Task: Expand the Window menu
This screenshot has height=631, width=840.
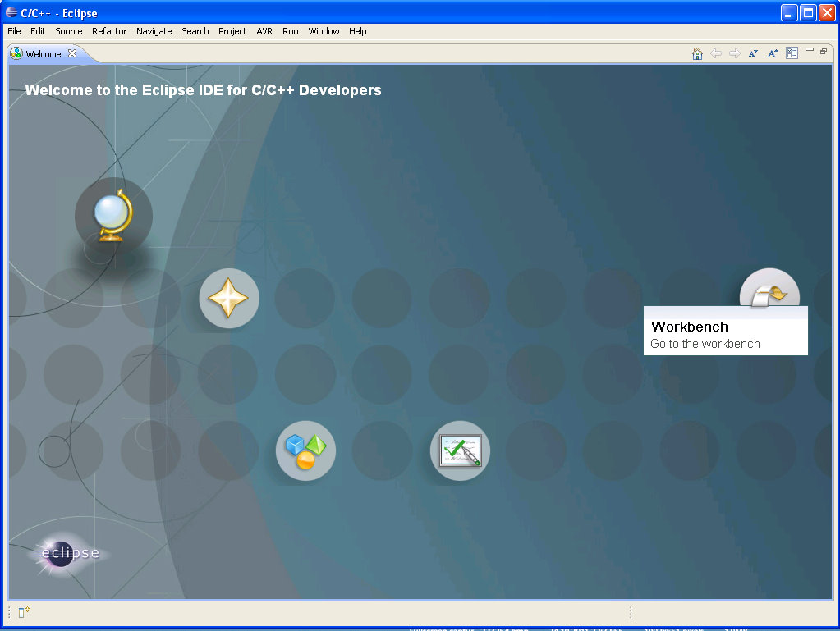Action: click(324, 31)
